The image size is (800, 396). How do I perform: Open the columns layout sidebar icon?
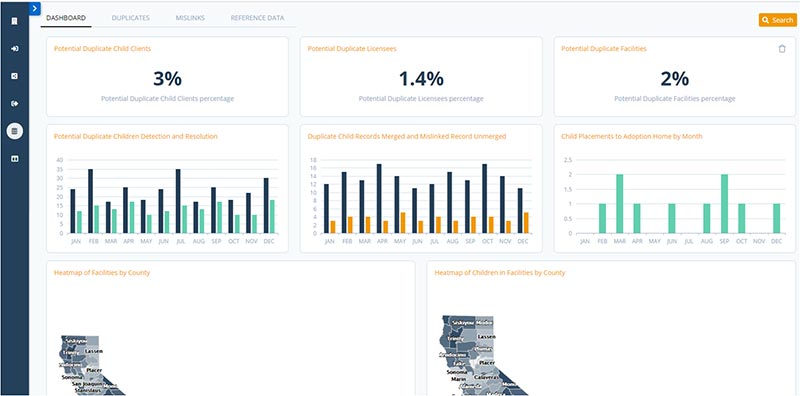(x=15, y=159)
